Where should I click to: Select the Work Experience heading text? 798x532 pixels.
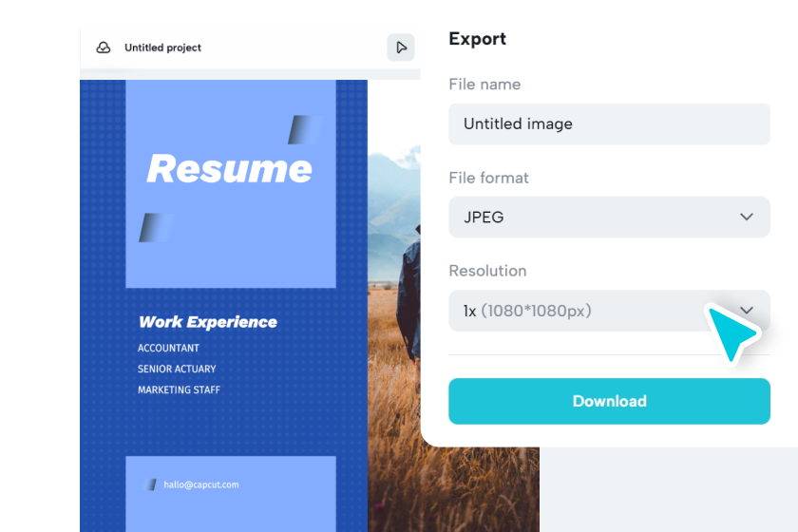point(208,322)
